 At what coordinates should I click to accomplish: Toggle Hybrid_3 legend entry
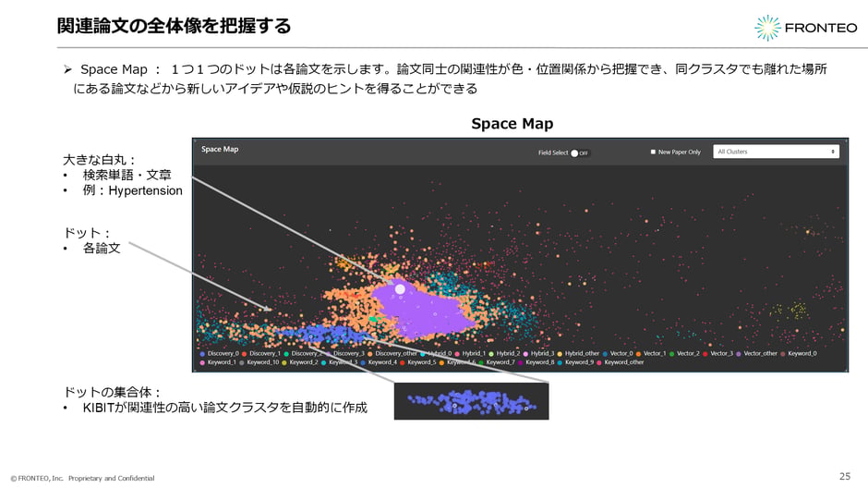click(538, 353)
